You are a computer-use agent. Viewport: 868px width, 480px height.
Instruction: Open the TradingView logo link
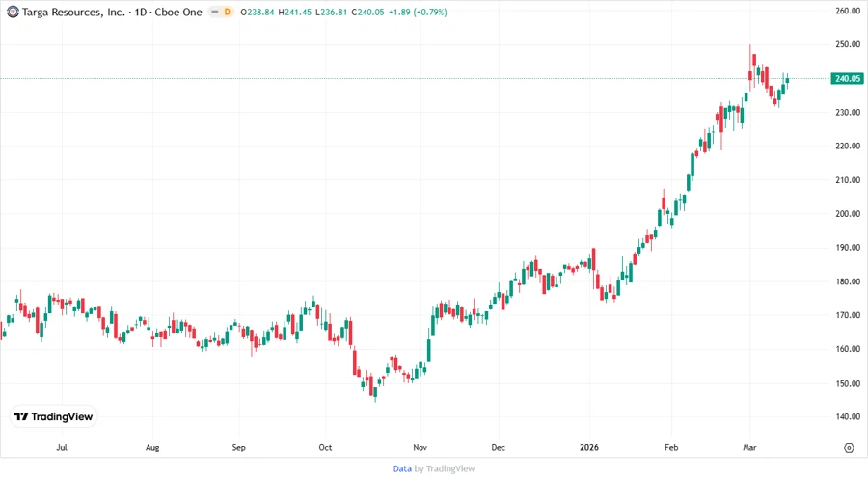coord(53,417)
